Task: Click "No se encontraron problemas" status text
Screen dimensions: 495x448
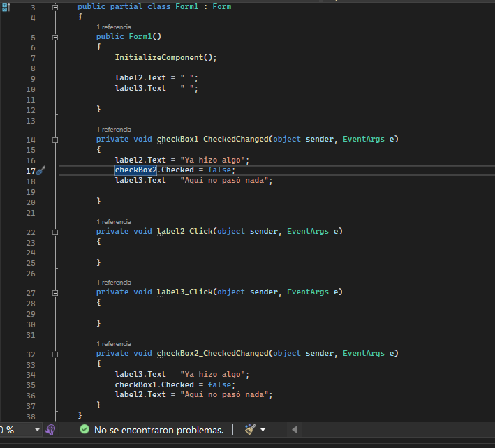Action: tap(158, 430)
